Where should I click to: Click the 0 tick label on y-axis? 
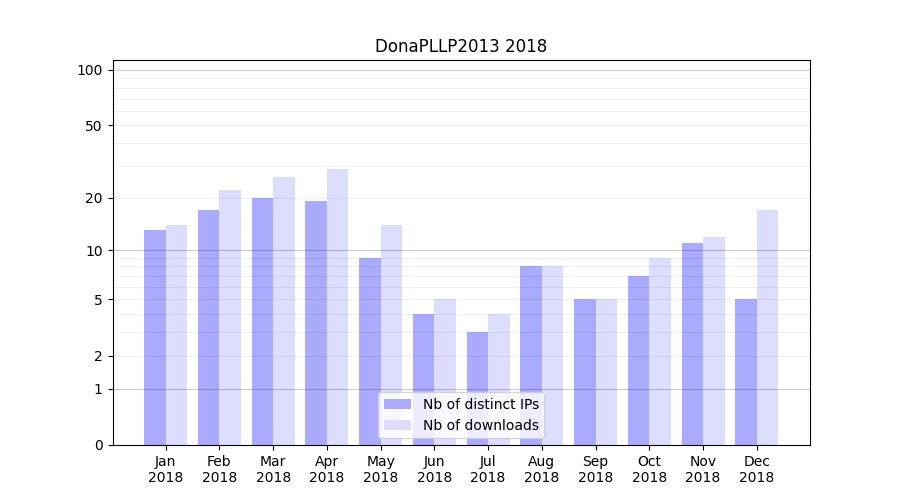point(98,445)
